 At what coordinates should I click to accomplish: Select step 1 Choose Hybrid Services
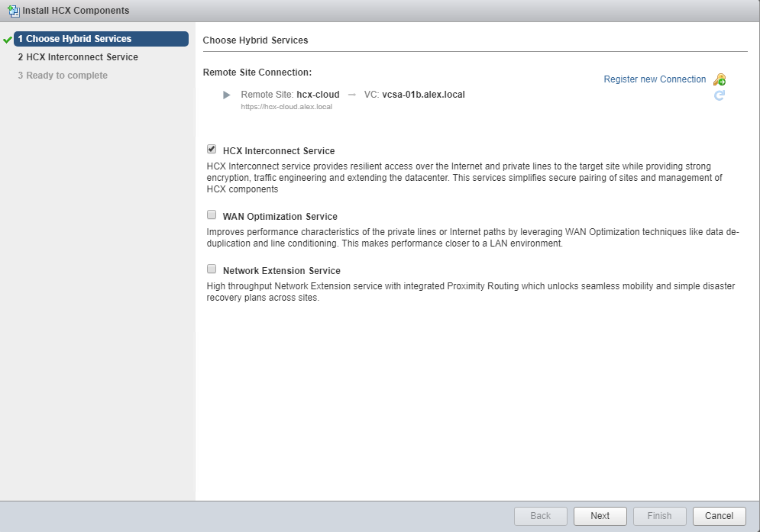101,39
